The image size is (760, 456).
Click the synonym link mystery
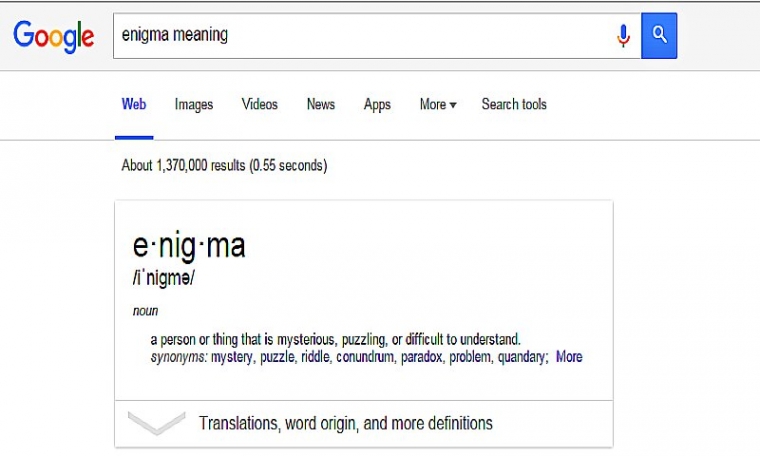[232, 357]
